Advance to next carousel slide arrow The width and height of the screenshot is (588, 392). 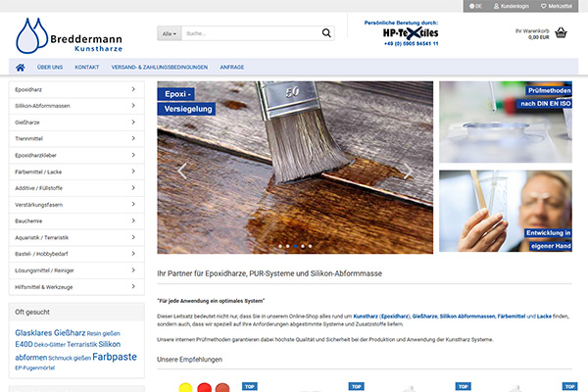(408, 171)
